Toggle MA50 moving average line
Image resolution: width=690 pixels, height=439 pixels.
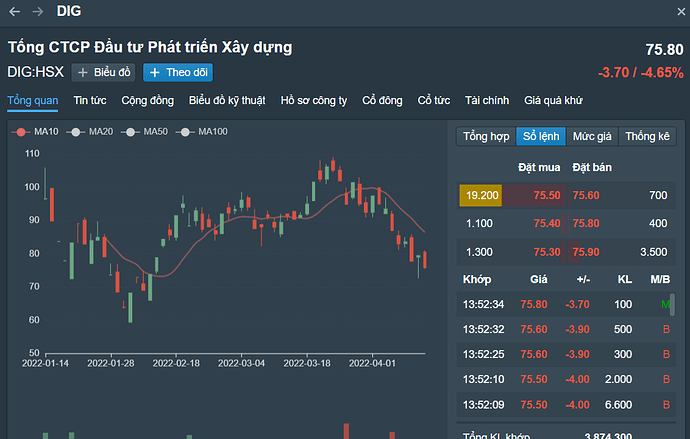146,132
